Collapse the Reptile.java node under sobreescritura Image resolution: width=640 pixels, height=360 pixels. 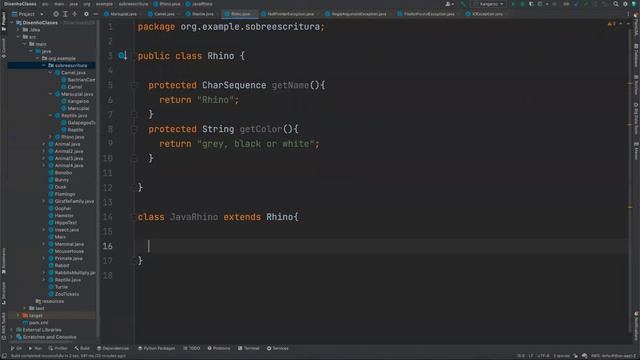(x=51, y=116)
